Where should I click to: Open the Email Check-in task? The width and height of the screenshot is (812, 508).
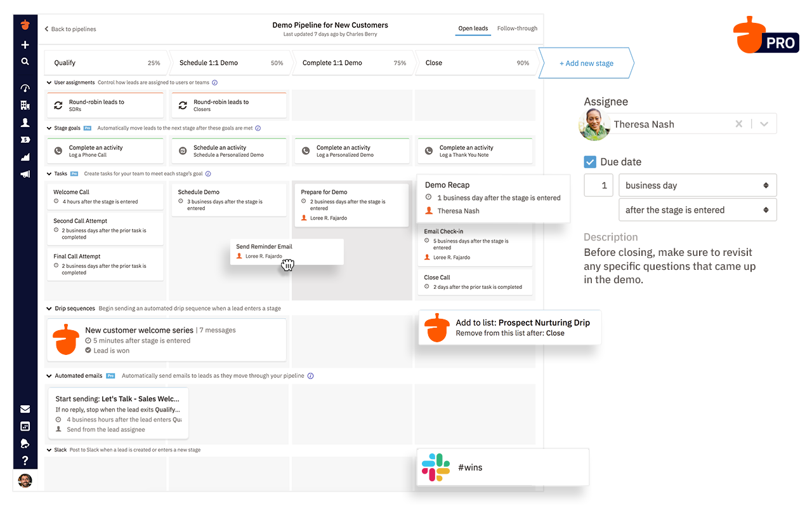[475, 244]
